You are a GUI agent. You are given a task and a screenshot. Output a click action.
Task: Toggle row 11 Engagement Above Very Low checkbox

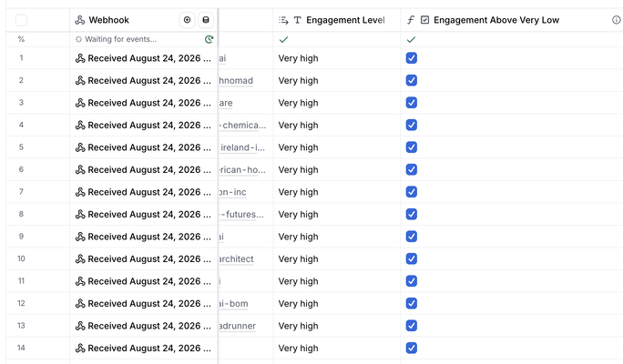[411, 281]
